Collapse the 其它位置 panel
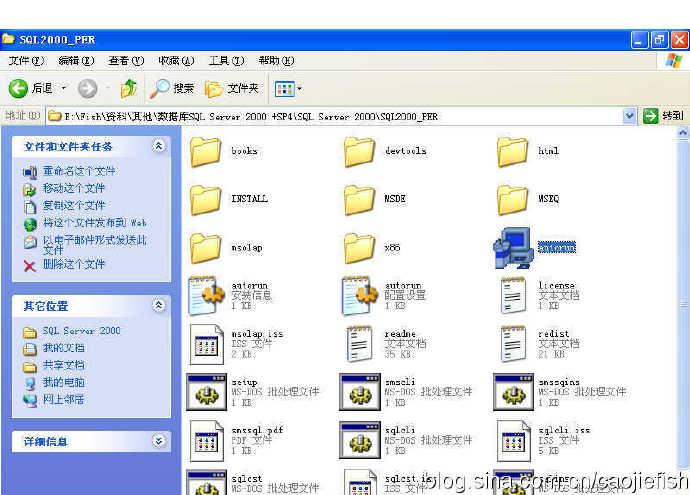 click(x=159, y=305)
